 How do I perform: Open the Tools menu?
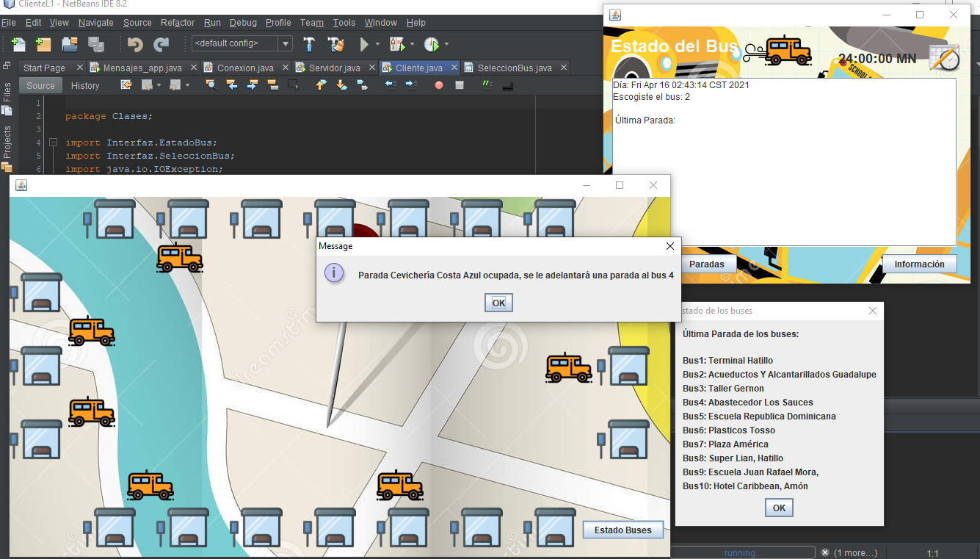344,23
